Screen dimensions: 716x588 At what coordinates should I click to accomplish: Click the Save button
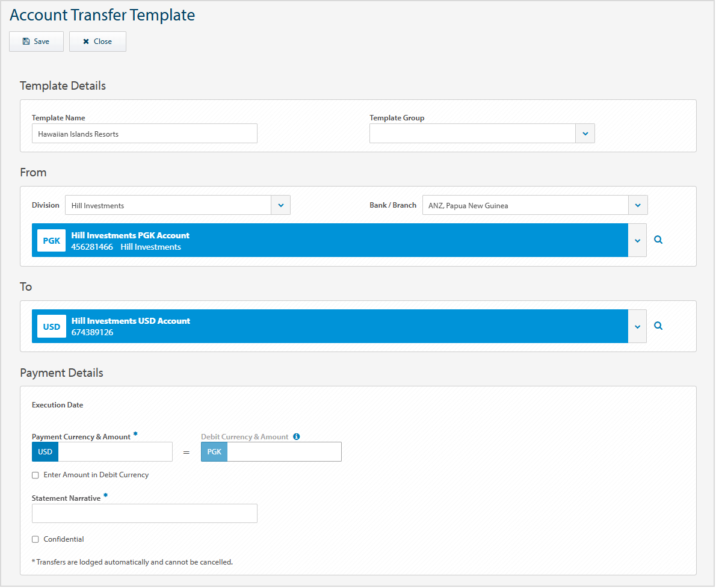pyautogui.click(x=36, y=41)
